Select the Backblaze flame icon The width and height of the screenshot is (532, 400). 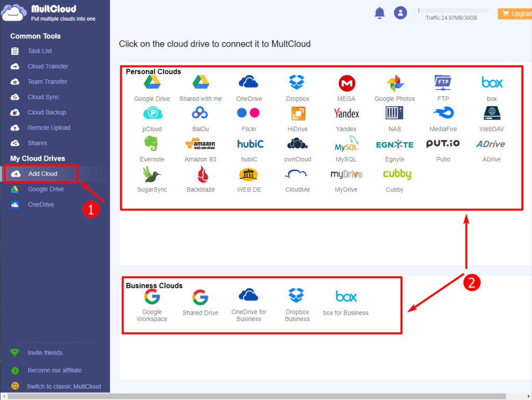pyautogui.click(x=200, y=174)
